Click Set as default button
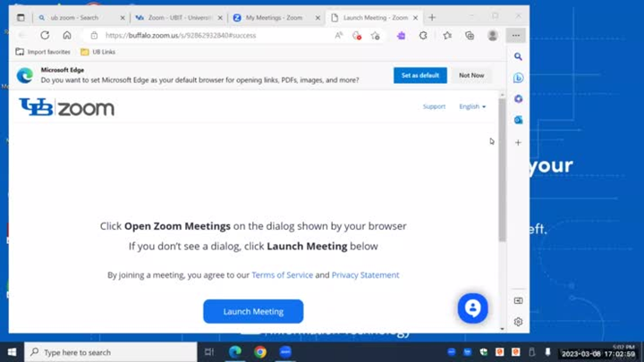644x362 pixels. tap(419, 75)
